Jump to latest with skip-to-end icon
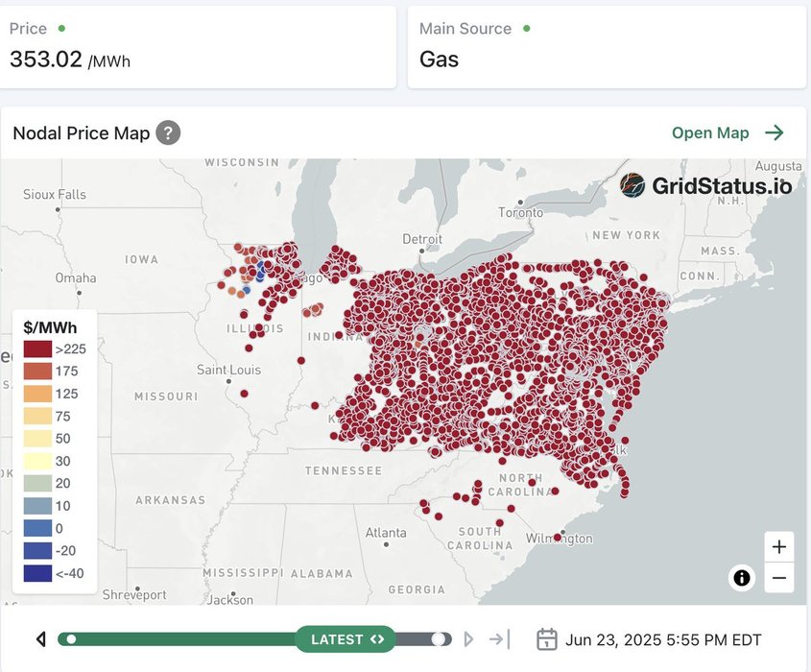 499,639
